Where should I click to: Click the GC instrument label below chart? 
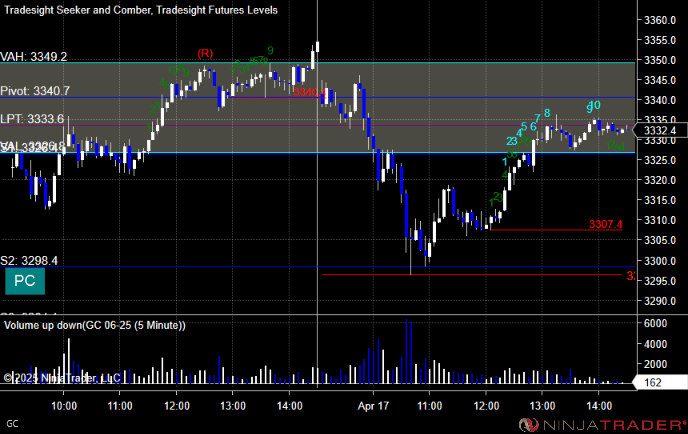tap(12, 424)
